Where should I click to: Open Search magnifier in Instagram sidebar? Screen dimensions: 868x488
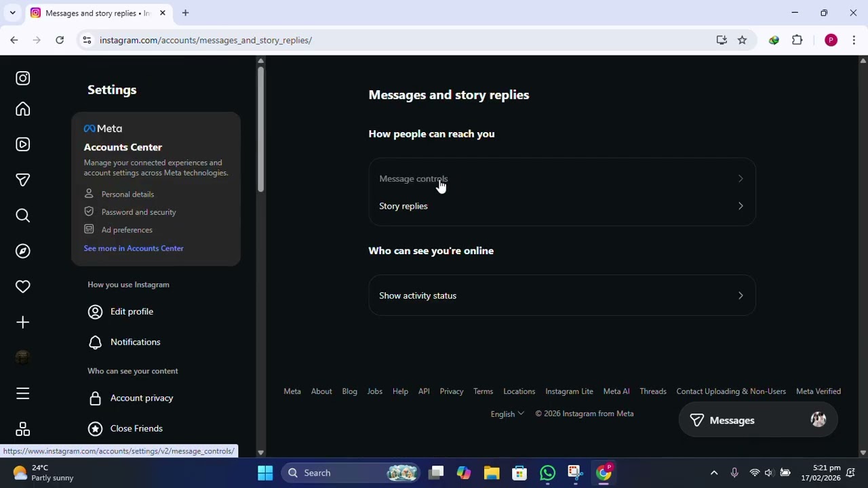click(23, 216)
